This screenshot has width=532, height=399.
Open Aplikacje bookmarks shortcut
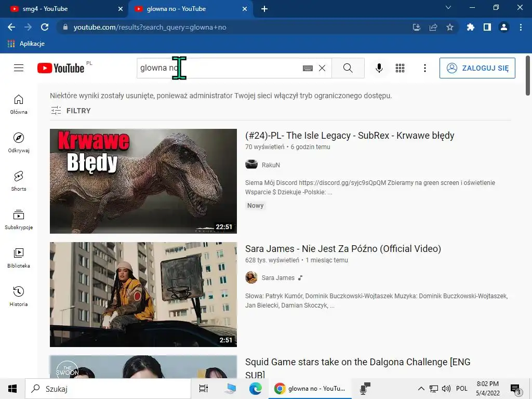(x=26, y=44)
